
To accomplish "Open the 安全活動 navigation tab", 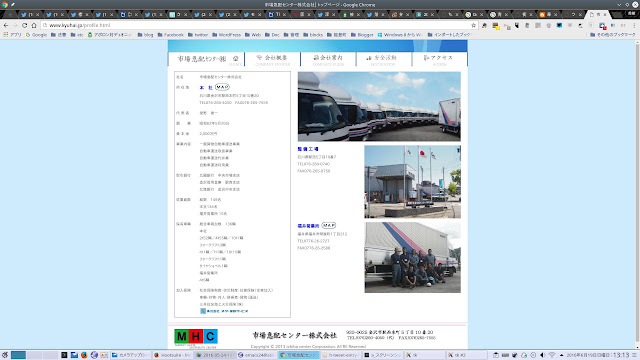I will (x=384, y=60).
